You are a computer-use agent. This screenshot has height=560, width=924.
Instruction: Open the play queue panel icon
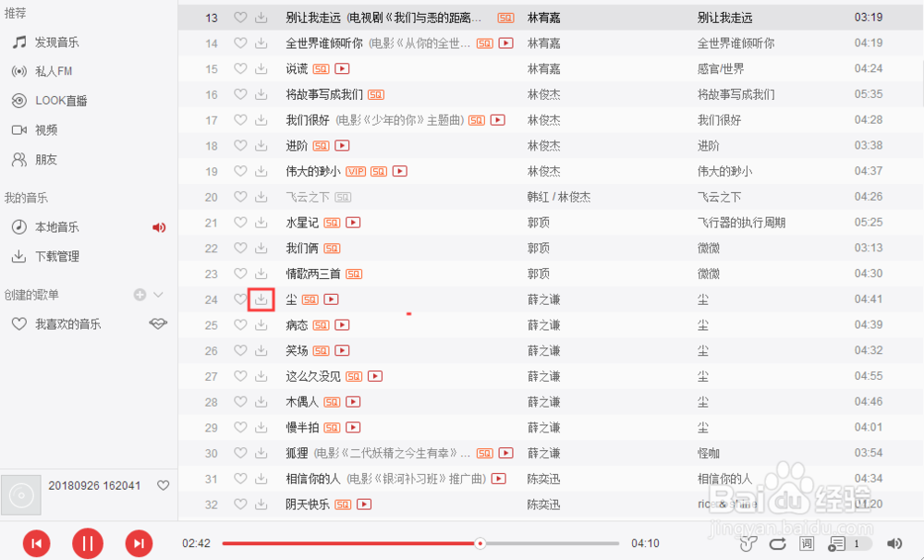[x=836, y=543]
